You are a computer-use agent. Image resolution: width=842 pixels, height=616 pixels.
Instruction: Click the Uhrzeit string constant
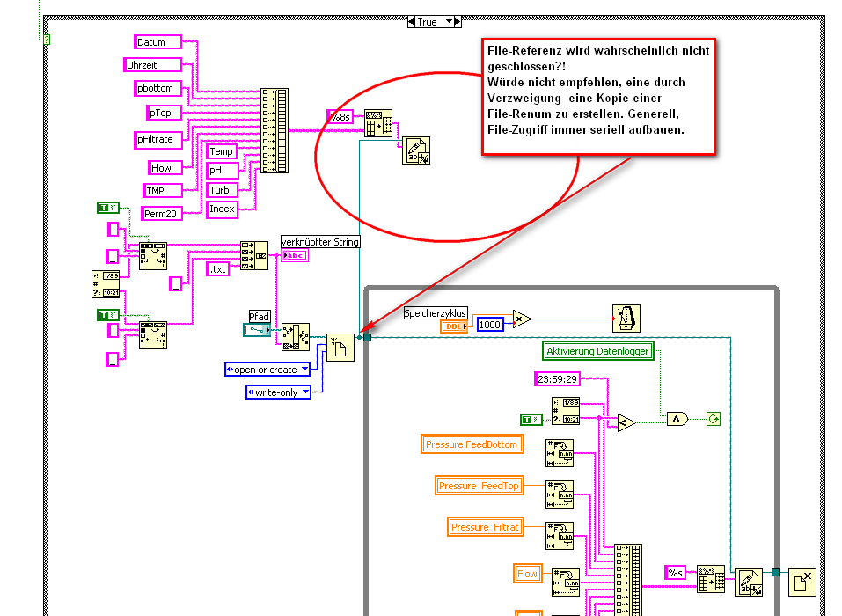[x=152, y=65]
